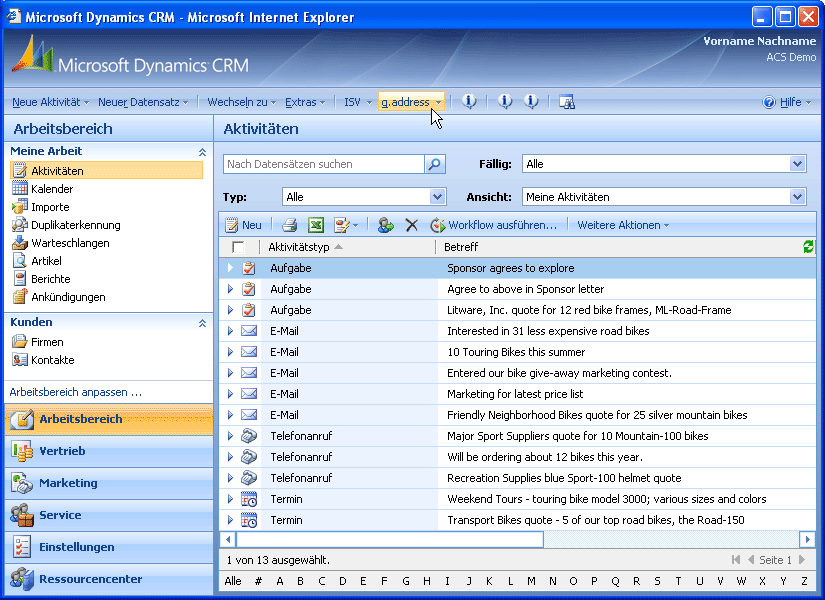Open Wechseln zu menu

click(242, 102)
